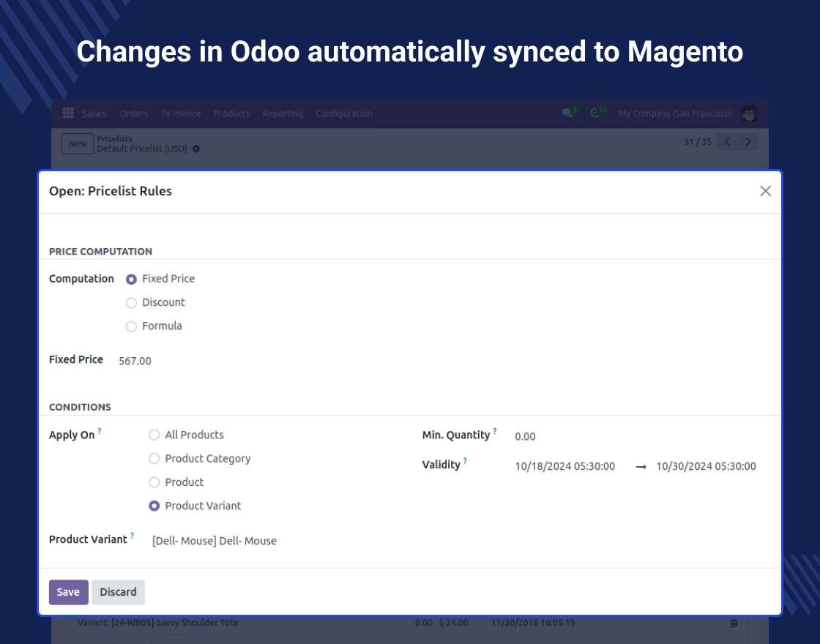This screenshot has width=820, height=644.
Task: Delete the Savvy Shoulder Tote rule
Action: (734, 623)
